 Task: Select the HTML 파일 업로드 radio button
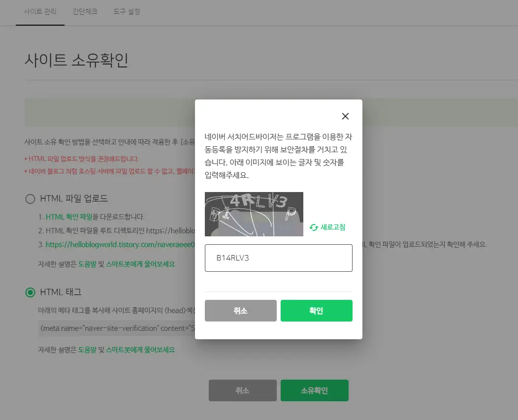coord(30,198)
